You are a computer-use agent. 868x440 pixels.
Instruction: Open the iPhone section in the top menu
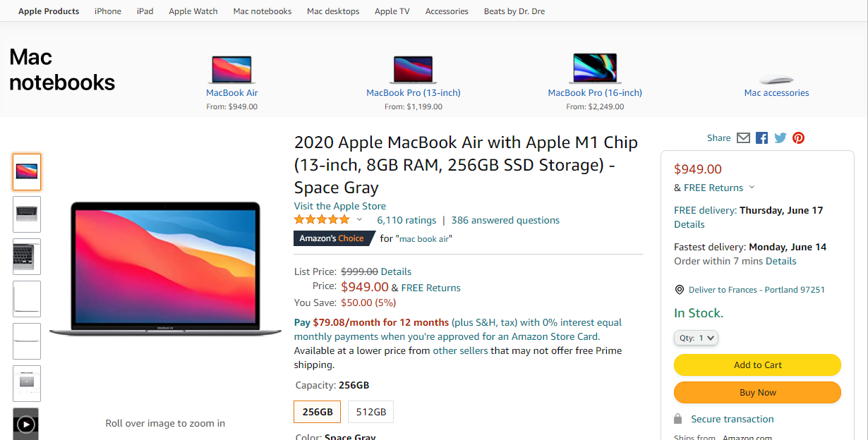pyautogui.click(x=107, y=11)
